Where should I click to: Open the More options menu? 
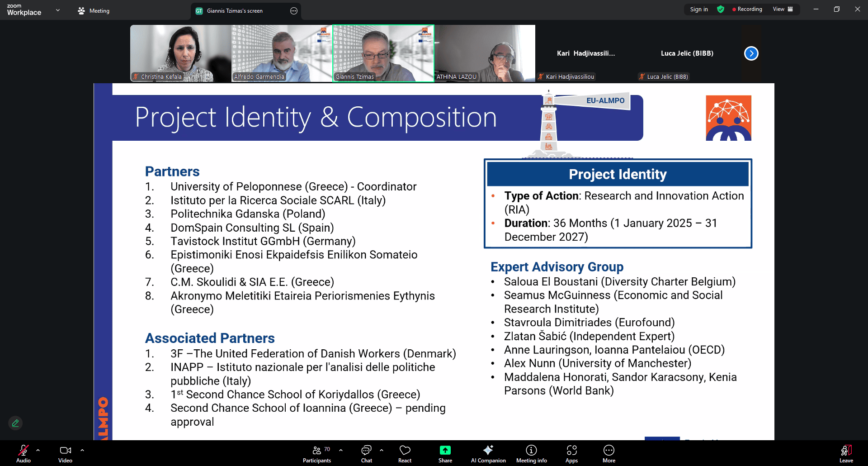(609, 453)
